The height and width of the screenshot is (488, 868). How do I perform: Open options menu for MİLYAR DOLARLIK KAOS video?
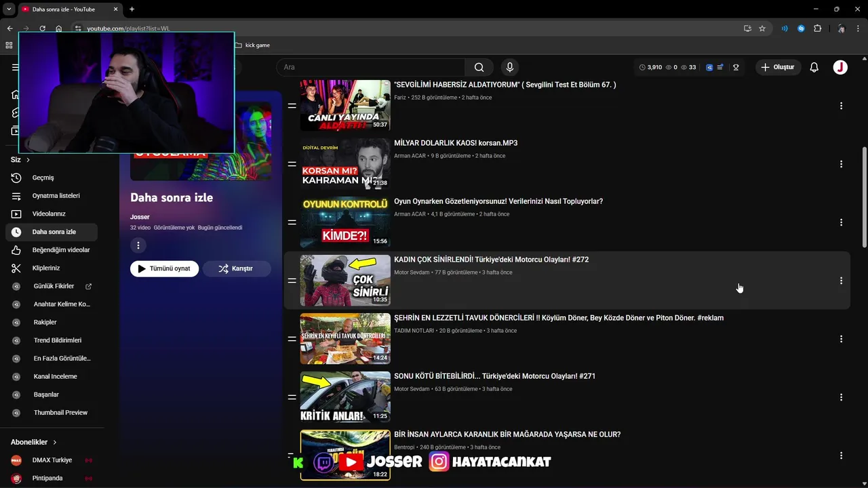841,164
